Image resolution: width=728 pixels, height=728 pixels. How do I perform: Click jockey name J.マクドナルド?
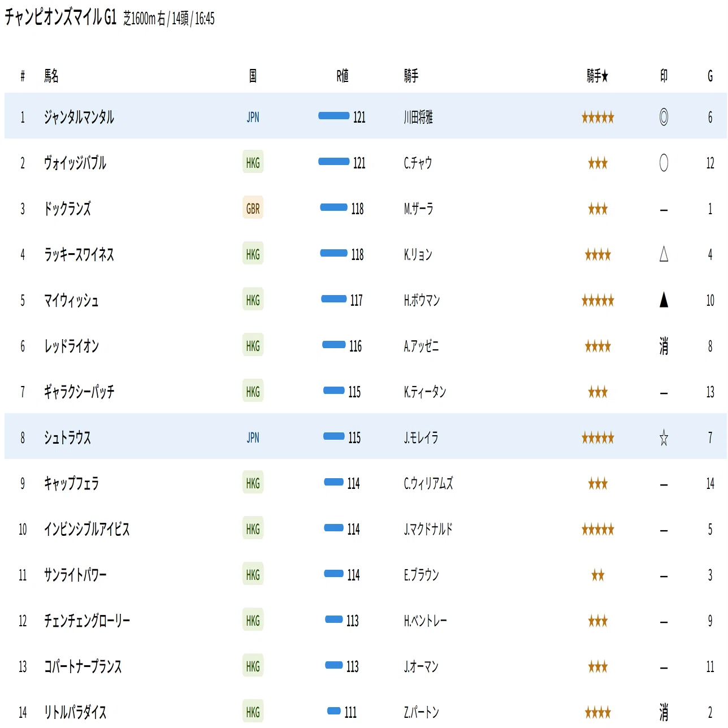tap(428, 529)
